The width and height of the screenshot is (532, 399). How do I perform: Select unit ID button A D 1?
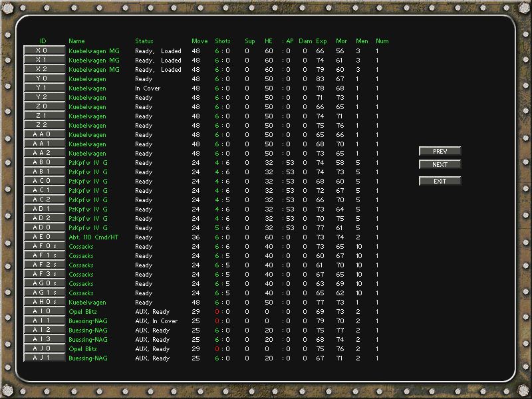[x=44, y=209]
